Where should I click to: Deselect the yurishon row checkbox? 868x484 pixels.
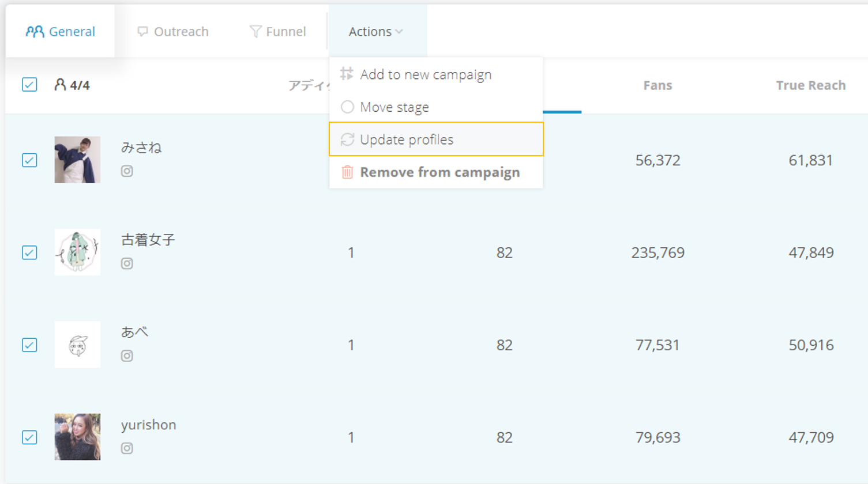[x=29, y=437]
